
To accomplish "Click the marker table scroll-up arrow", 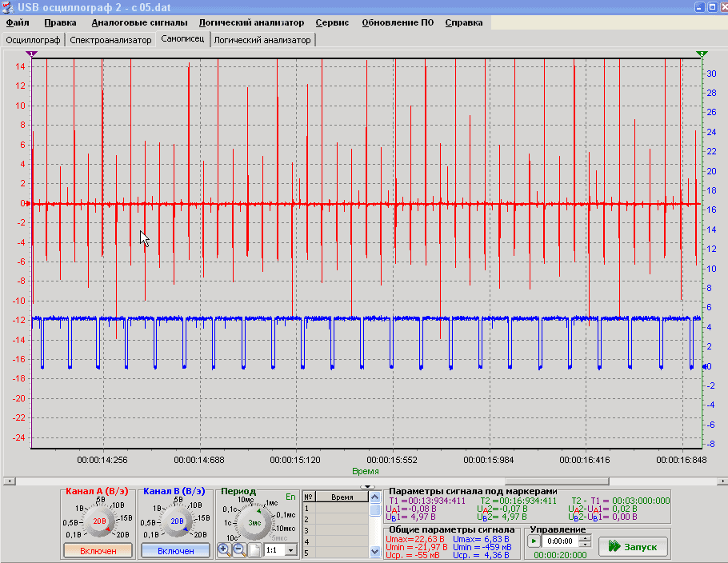I will [x=375, y=497].
